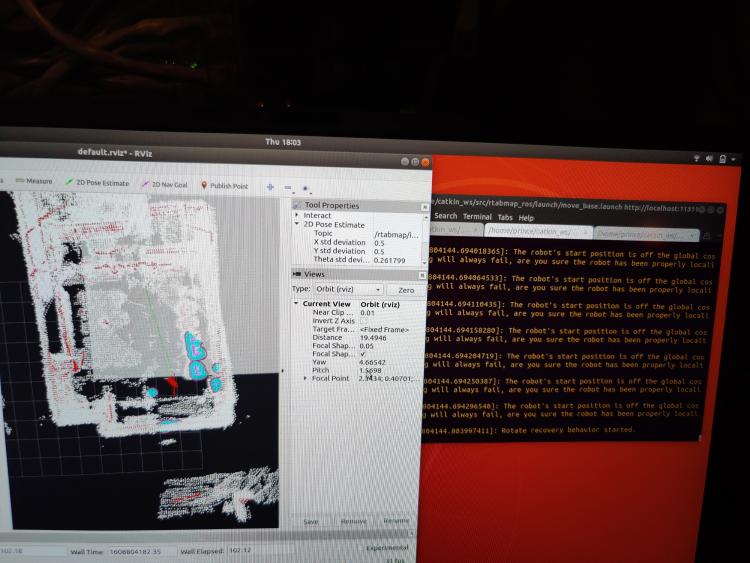
Task: Select the Measure tool
Action: pos(36,181)
